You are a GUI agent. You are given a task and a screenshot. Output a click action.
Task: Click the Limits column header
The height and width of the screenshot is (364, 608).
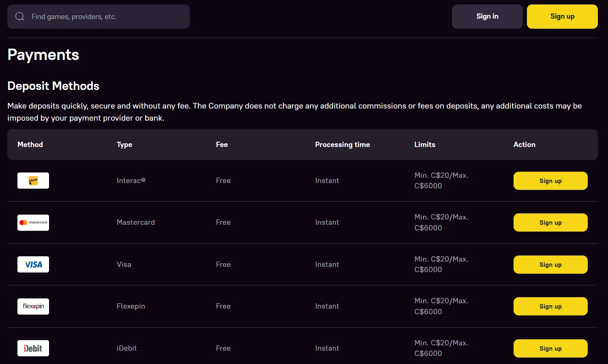tap(425, 145)
